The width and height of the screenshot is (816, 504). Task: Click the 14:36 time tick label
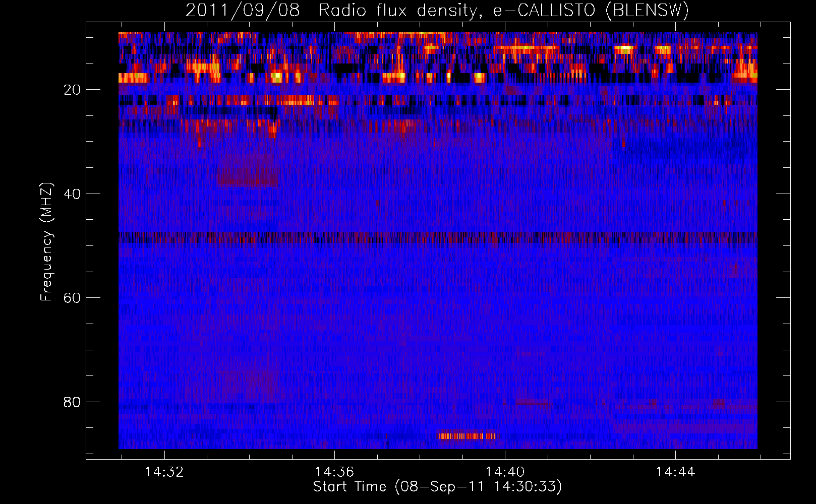[x=334, y=472]
